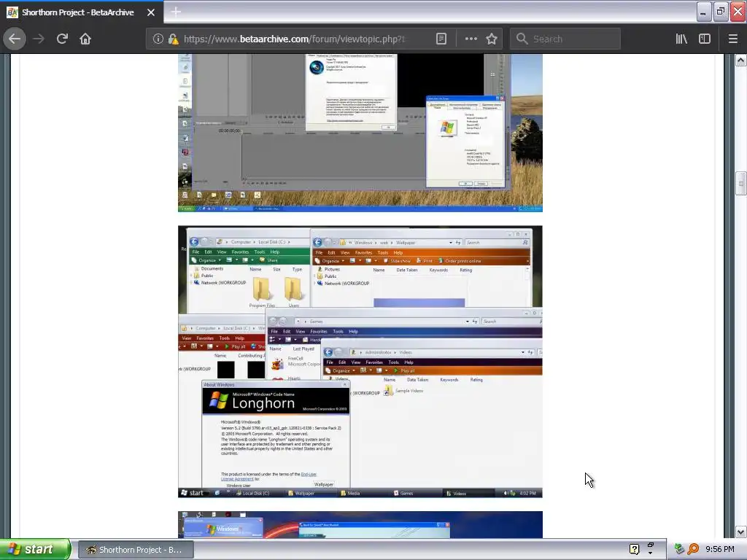Show sidebars button in toolbar
The image size is (747, 560).
point(705,39)
